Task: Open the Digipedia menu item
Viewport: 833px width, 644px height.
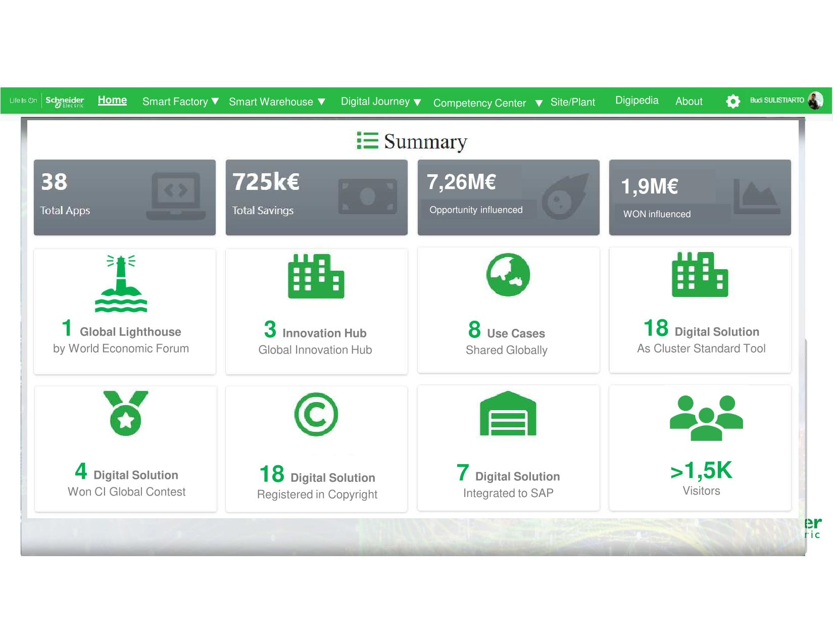Action: point(636,101)
